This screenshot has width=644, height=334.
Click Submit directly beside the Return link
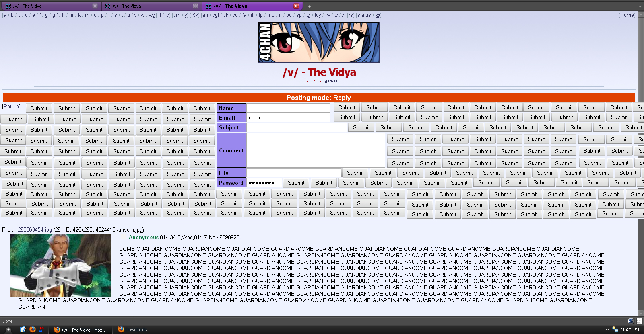click(39, 108)
